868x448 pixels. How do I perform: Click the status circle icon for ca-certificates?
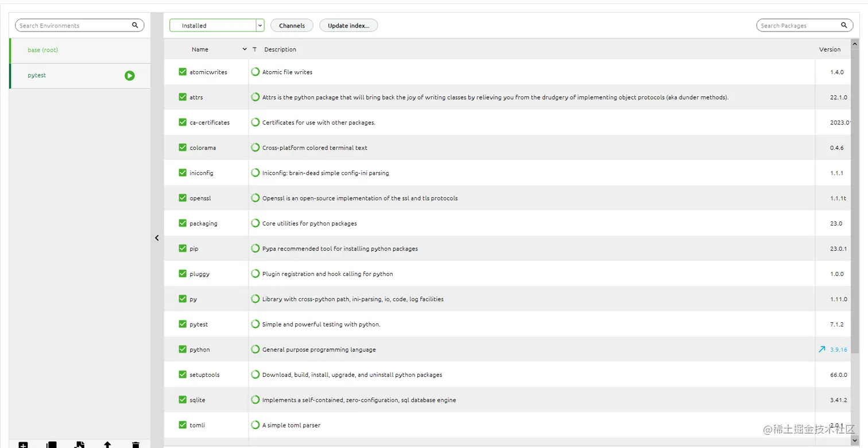[255, 122]
